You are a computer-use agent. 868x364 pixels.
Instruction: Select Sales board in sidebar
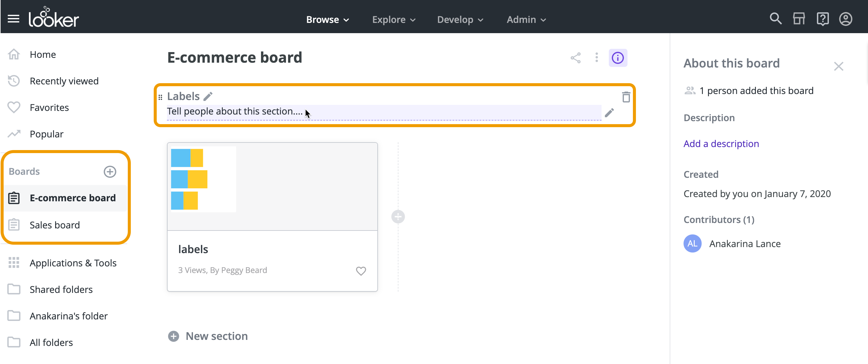55,225
